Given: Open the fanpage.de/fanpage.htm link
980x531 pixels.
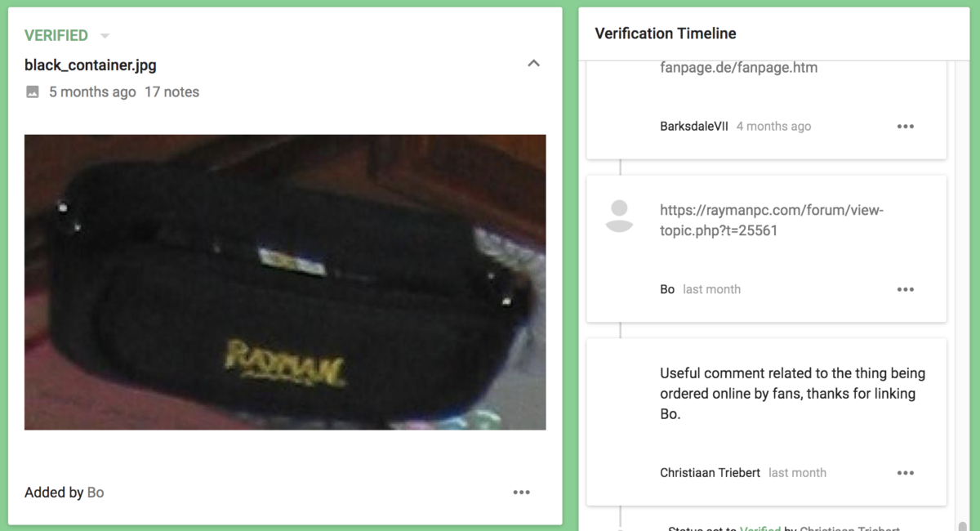Looking at the screenshot, I should (739, 68).
